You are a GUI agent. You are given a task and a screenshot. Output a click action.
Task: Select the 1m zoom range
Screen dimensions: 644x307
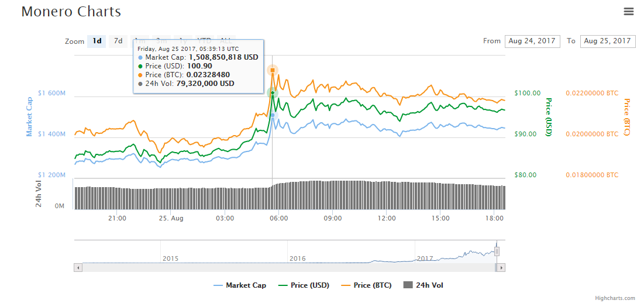pos(140,41)
